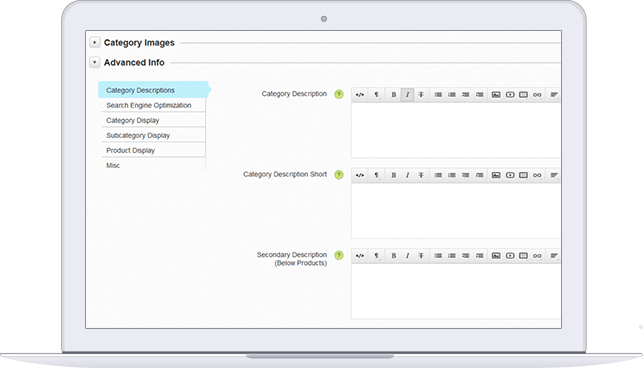
Task: Switch to the Misc tab
Action: (153, 165)
